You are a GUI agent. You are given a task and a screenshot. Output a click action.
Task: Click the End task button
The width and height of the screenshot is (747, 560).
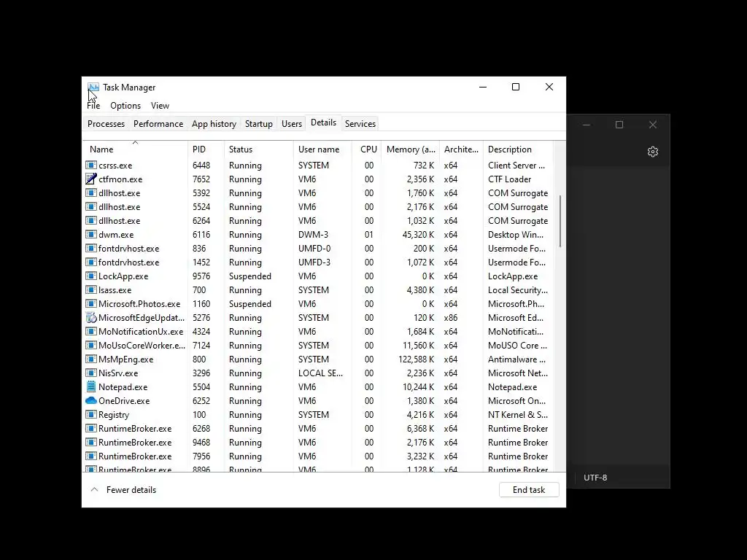tap(529, 489)
